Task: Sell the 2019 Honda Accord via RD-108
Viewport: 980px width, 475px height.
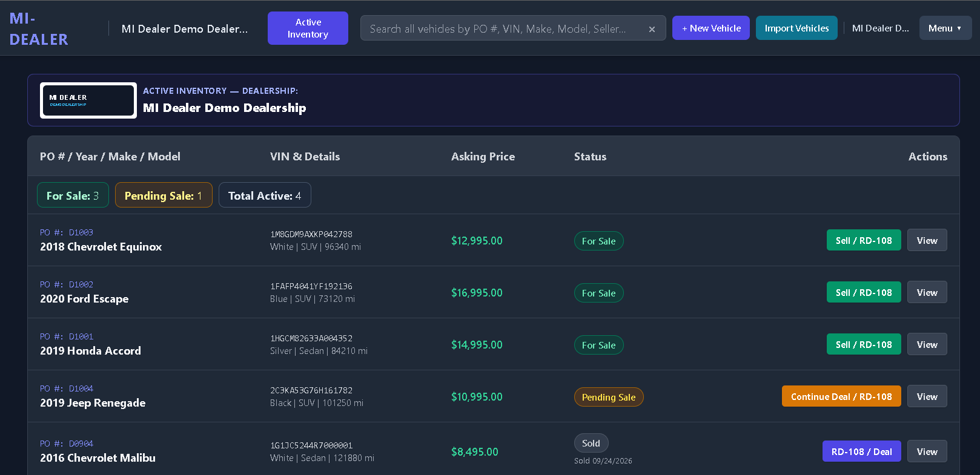Action: [x=864, y=344]
